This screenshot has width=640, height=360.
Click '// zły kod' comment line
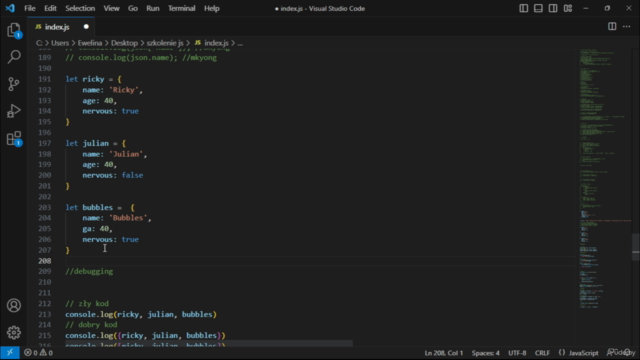[87, 304]
